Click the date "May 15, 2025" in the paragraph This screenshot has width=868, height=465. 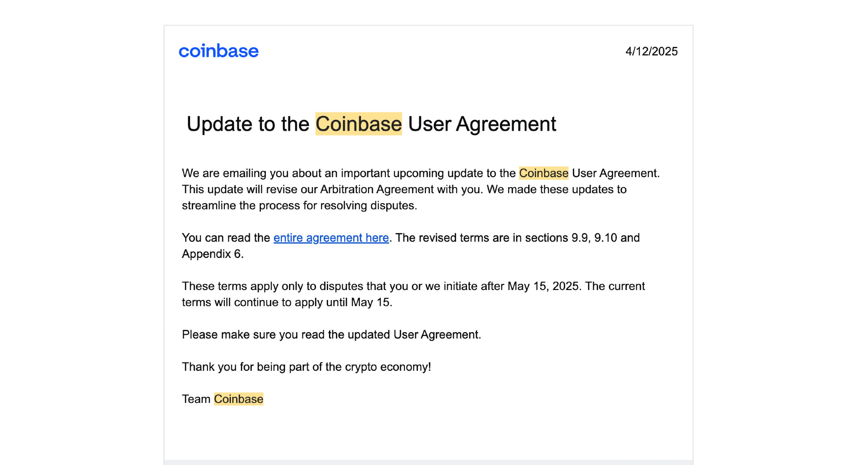tap(543, 286)
